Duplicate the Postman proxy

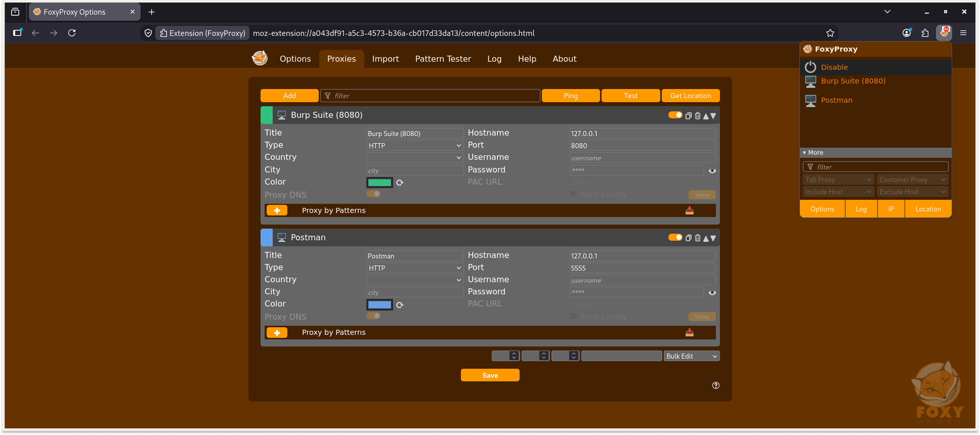click(688, 238)
